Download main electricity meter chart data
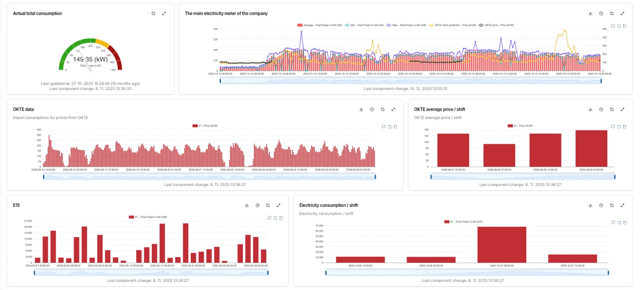Viewport: 644px width, 290px height. [x=591, y=13]
